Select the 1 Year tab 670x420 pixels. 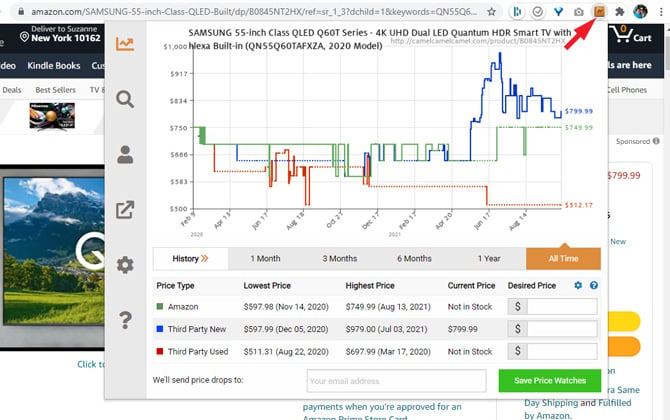click(x=489, y=258)
